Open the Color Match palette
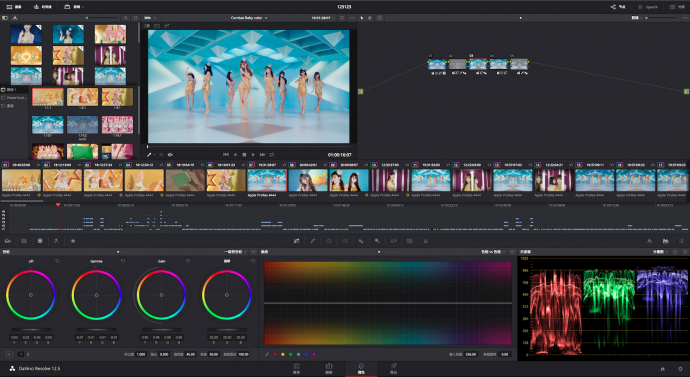The width and height of the screenshot is (690, 377). pos(24,241)
